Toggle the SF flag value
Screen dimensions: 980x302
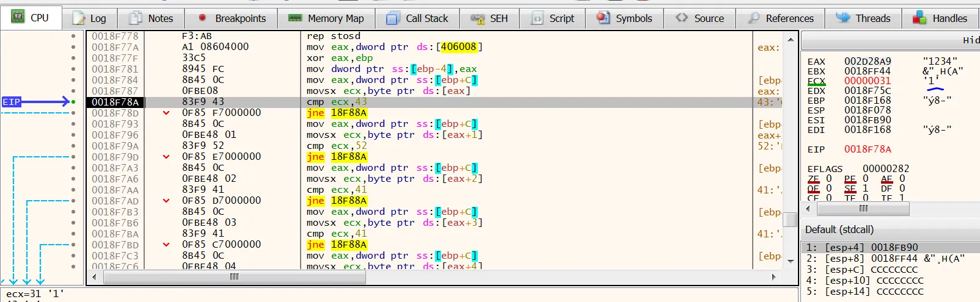[x=866, y=189]
